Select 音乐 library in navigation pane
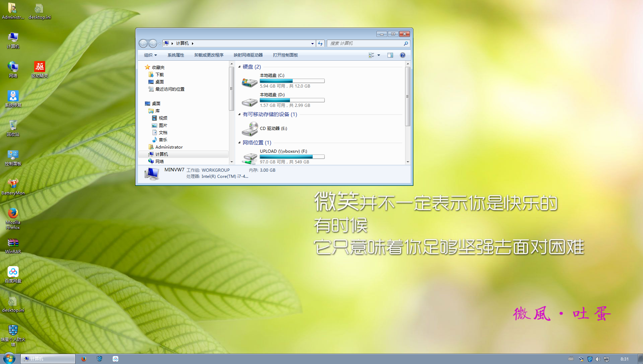The image size is (643, 364). pos(163,140)
